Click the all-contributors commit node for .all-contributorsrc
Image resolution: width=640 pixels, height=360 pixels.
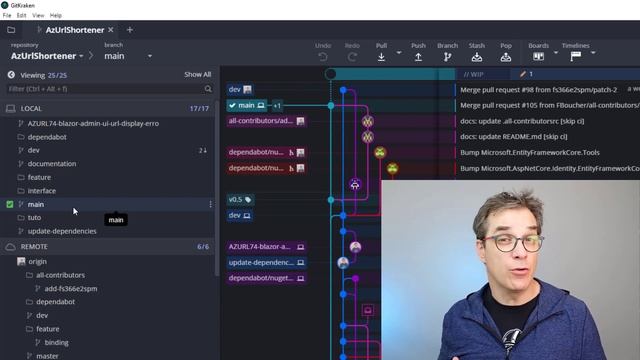368,121
